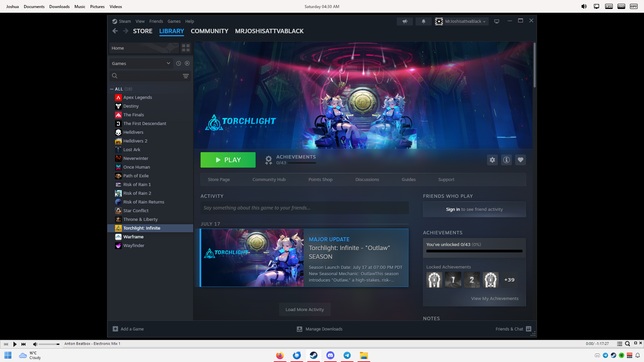Click the library search field
The height and width of the screenshot is (362, 644).
[x=146, y=76]
